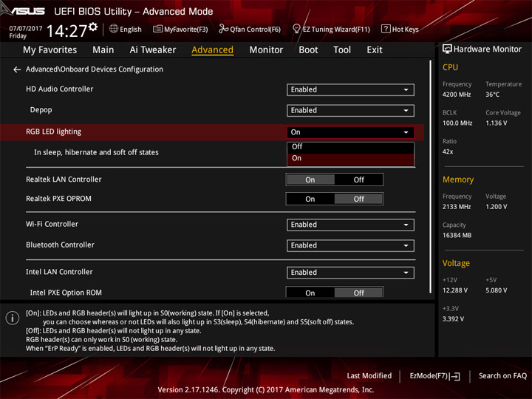
Task: Click the 14:27 clock display
Action: [66, 31]
